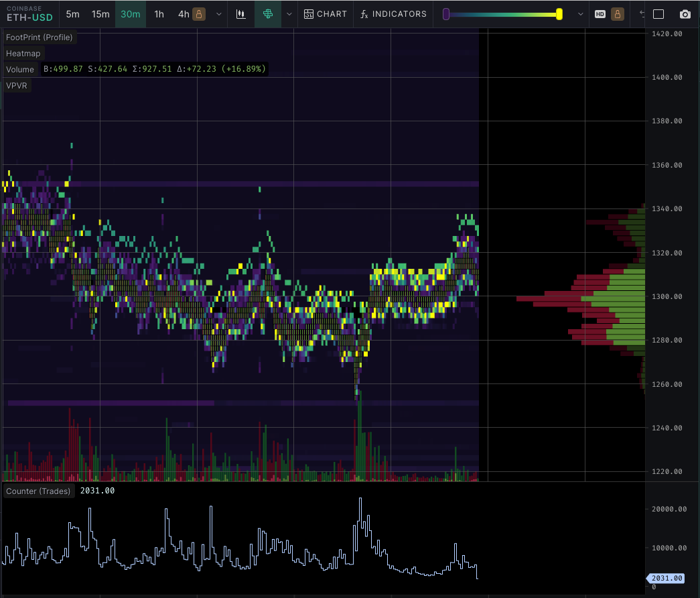The width and height of the screenshot is (700, 598).
Task: Select the Volume indicator label
Action: [x=20, y=69]
